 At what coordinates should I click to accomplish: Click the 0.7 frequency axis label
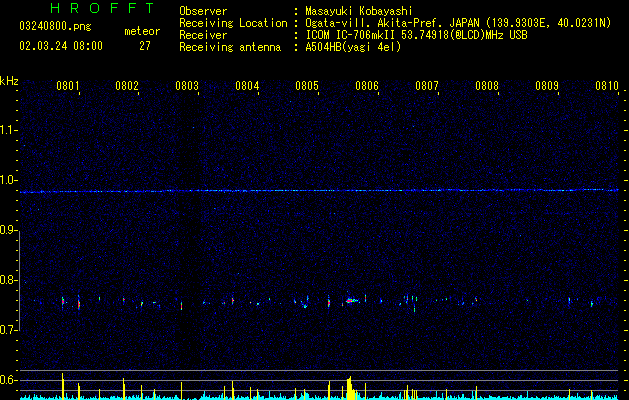pos(8,330)
